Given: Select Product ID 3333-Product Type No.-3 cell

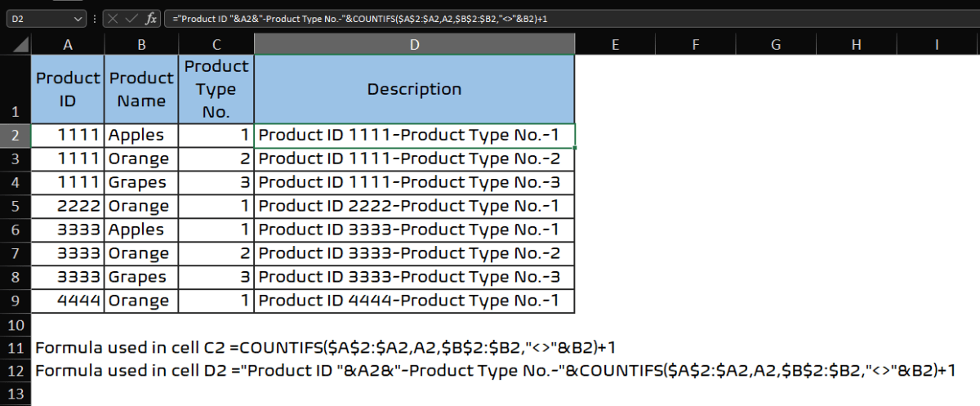Looking at the screenshot, I should (x=415, y=278).
